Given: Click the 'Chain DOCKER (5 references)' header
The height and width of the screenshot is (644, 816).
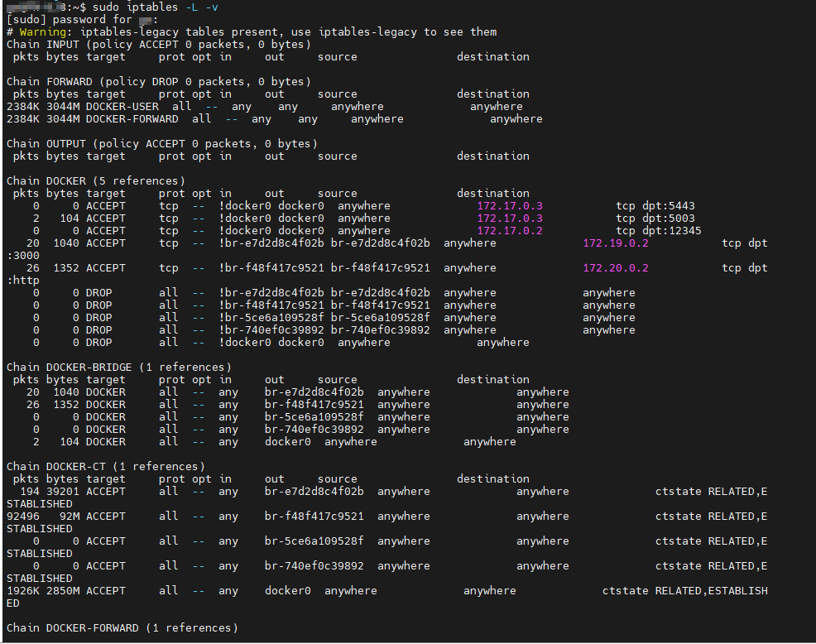Looking at the screenshot, I should coord(96,181).
